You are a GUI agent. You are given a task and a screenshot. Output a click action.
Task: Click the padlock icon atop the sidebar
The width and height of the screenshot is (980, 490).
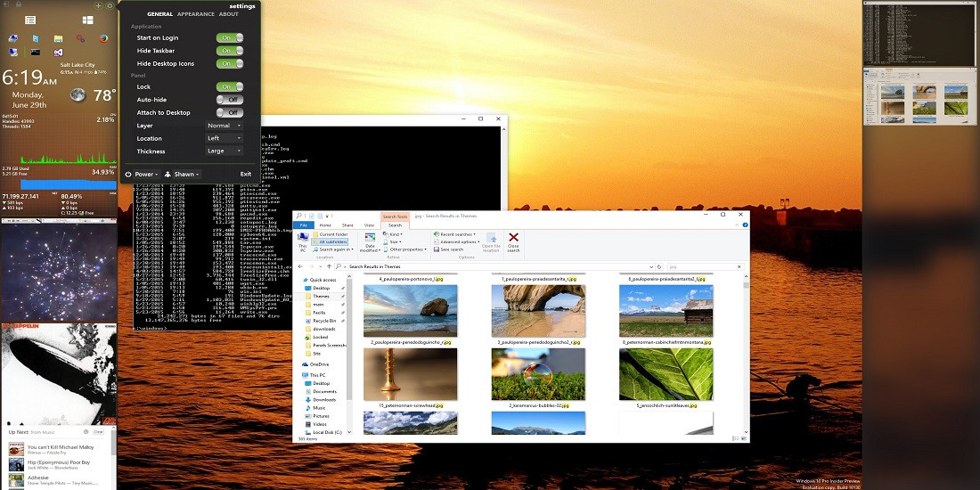pyautogui.click(x=18, y=4)
